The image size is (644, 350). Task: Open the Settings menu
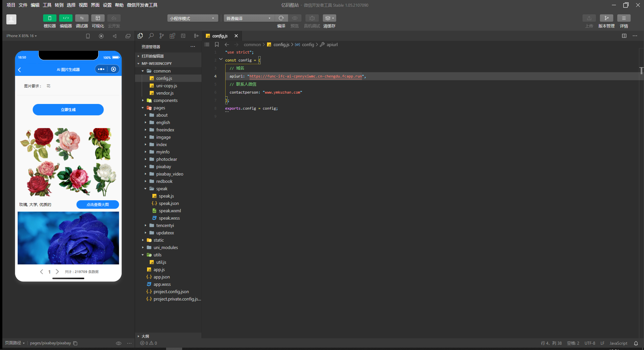[107, 5]
